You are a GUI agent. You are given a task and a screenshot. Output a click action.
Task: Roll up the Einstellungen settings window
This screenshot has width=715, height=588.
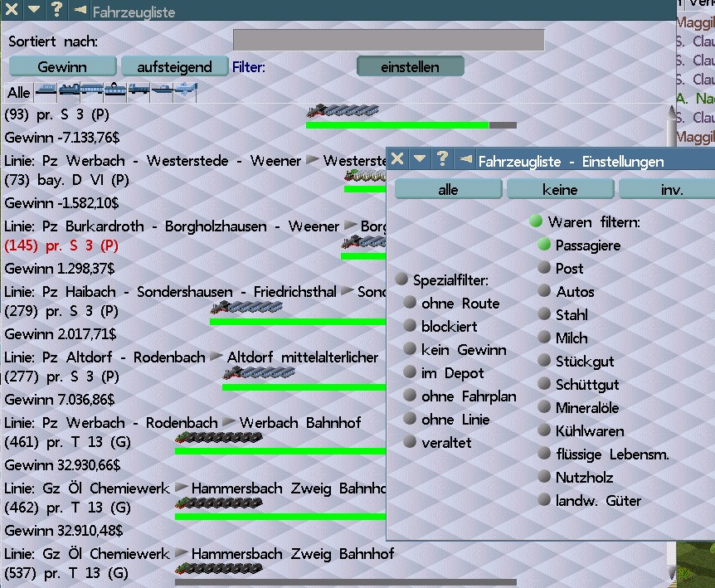(420, 158)
